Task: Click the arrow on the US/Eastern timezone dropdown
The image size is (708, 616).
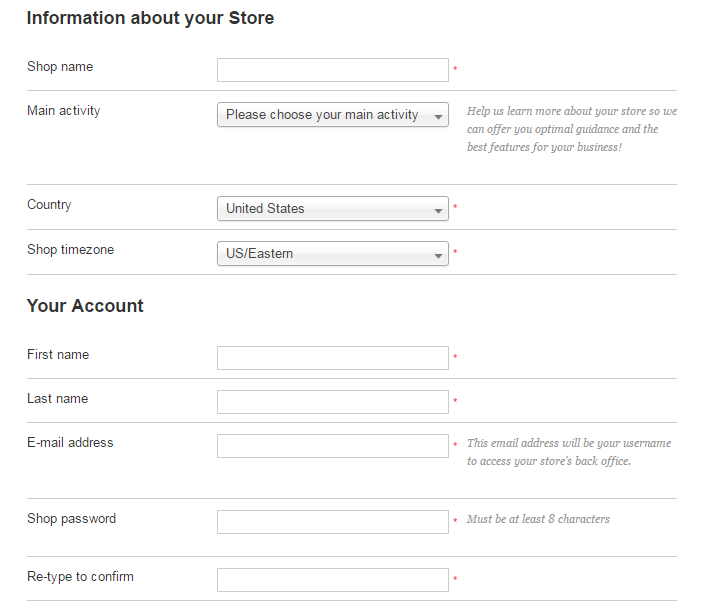Action: click(x=438, y=256)
